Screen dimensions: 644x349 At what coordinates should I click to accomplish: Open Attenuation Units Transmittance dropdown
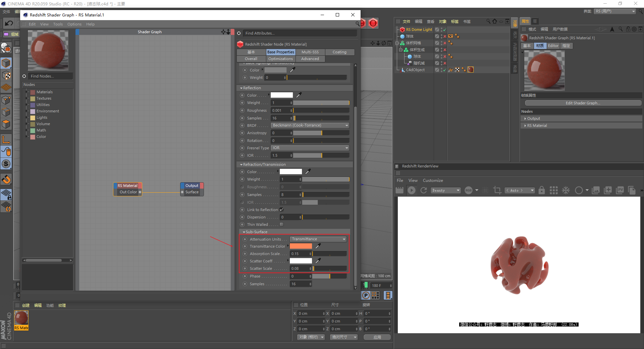[318, 239]
